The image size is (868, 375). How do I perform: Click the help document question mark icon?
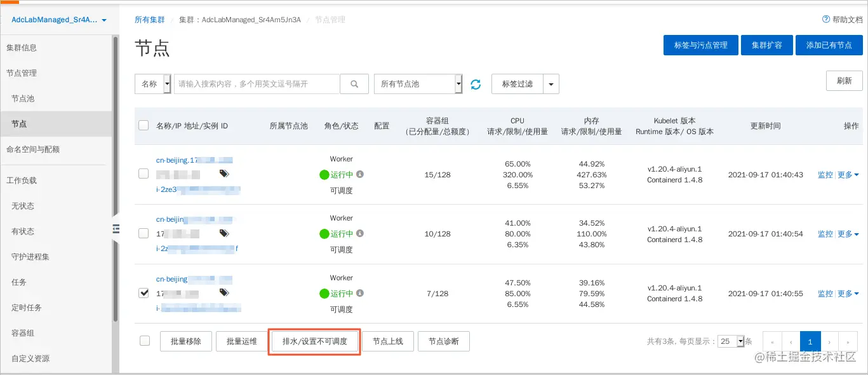click(826, 20)
